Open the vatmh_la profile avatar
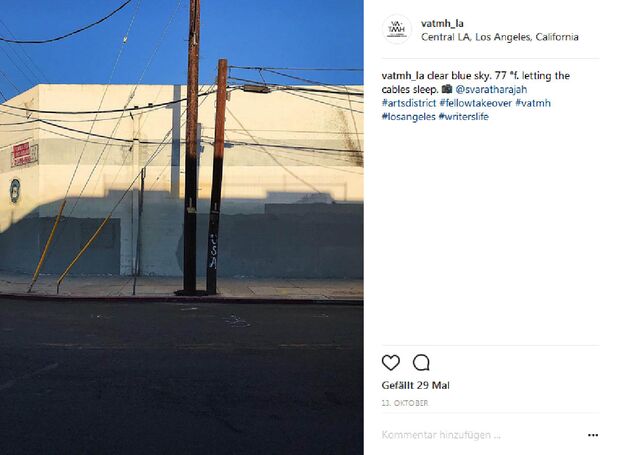620x455 pixels. click(x=397, y=30)
